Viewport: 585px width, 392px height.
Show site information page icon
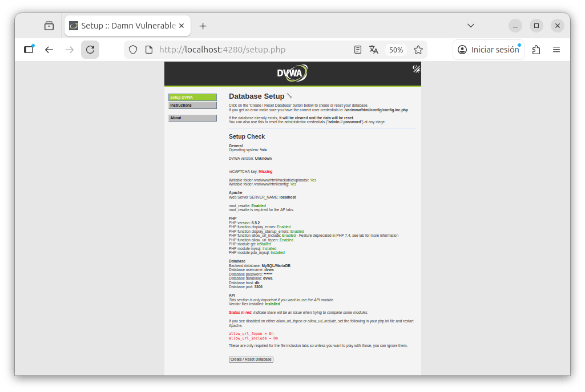[x=149, y=50]
